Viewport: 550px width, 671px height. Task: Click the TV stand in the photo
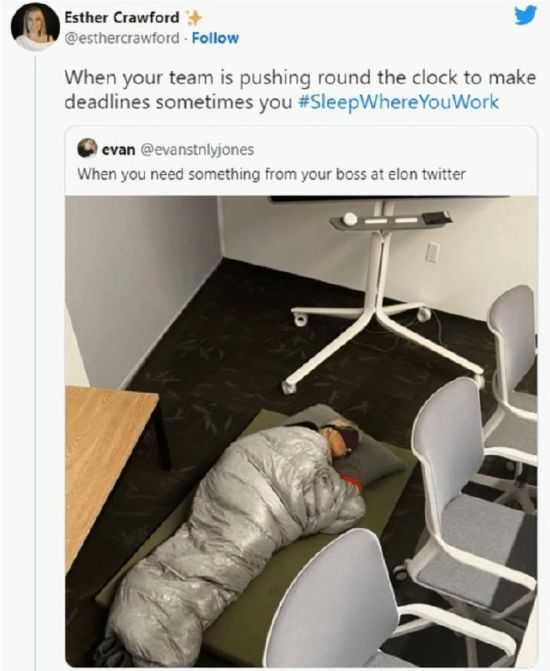[381, 295]
